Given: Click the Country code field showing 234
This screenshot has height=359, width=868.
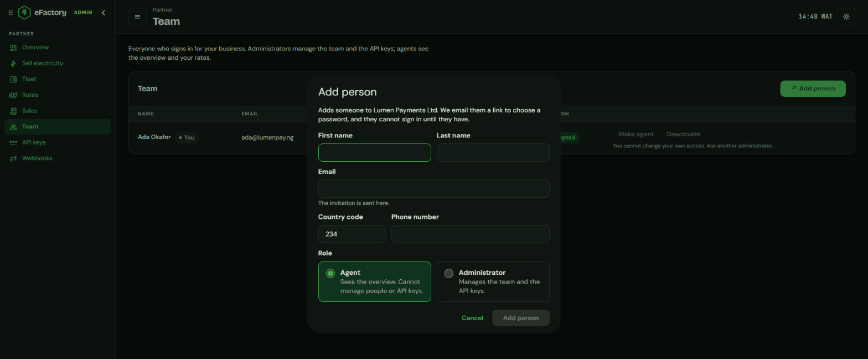Looking at the screenshot, I should click(x=352, y=234).
